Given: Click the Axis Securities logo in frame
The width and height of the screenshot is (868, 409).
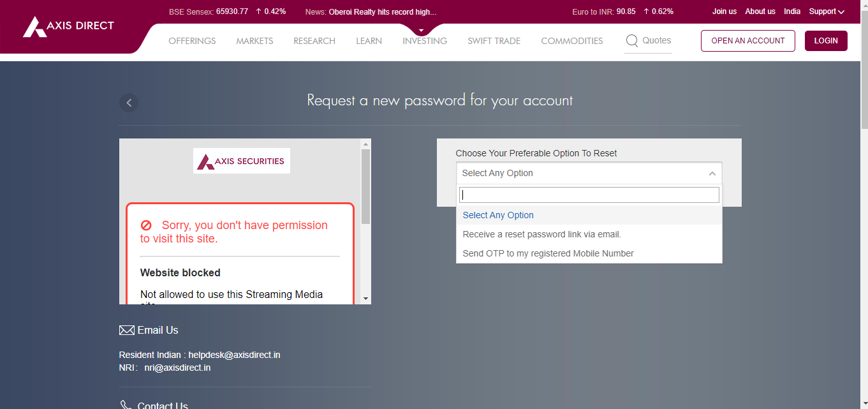Looking at the screenshot, I should (x=242, y=161).
